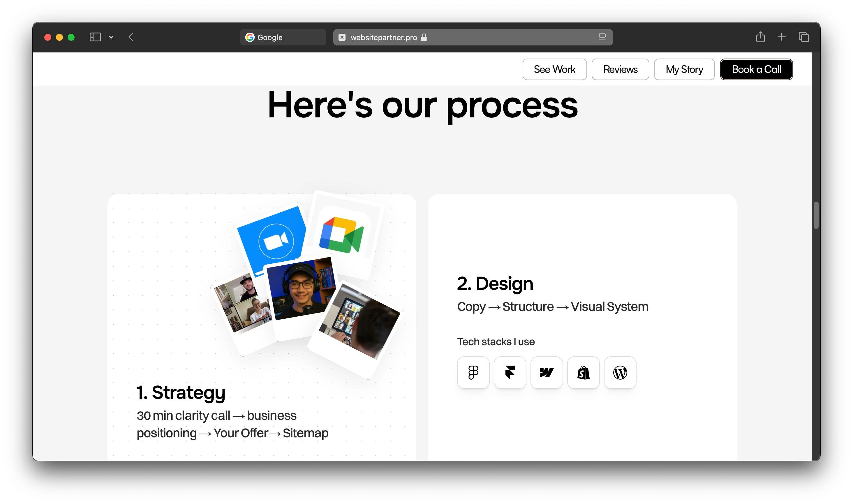Open the tab group dropdown chevron

point(111,37)
